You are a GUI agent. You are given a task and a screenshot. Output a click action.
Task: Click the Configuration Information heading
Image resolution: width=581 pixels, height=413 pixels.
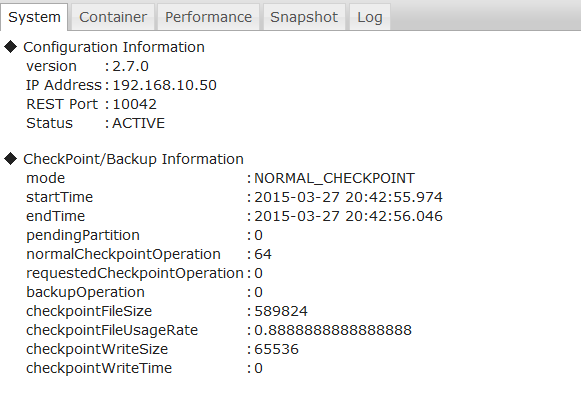tap(114, 47)
